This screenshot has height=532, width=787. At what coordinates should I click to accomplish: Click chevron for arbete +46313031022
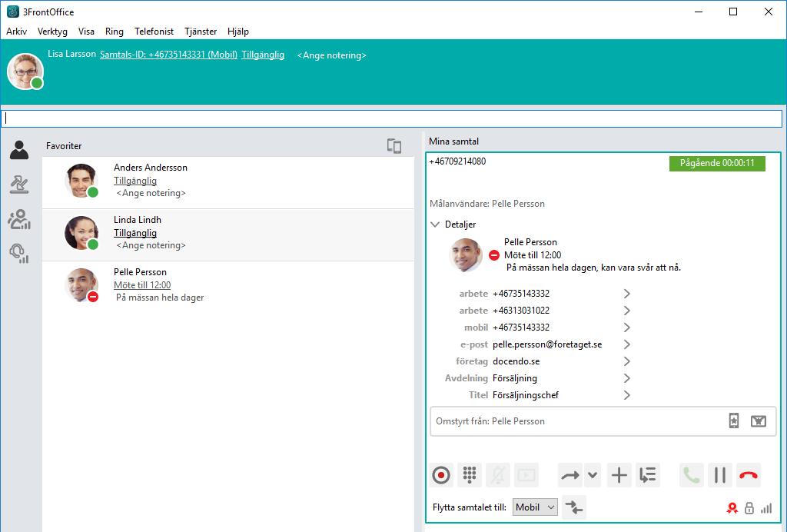pyautogui.click(x=627, y=311)
